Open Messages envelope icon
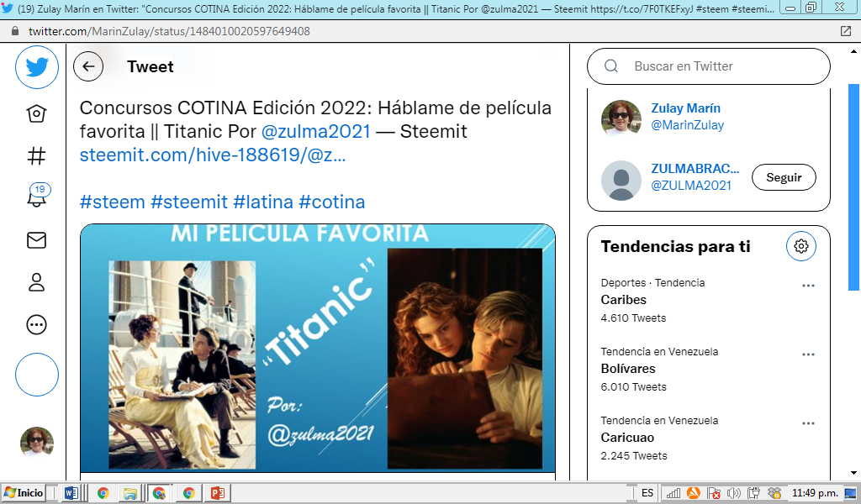The image size is (861, 504). click(36, 240)
